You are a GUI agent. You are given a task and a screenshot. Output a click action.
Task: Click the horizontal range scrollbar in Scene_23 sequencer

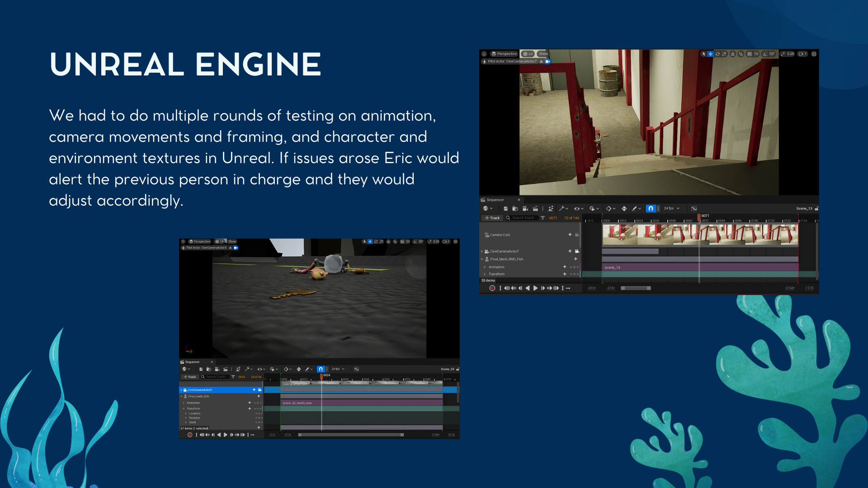click(351, 435)
